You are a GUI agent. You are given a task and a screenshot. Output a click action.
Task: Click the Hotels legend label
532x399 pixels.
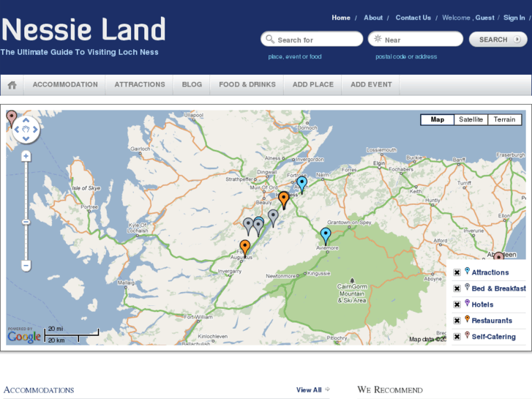(x=482, y=305)
